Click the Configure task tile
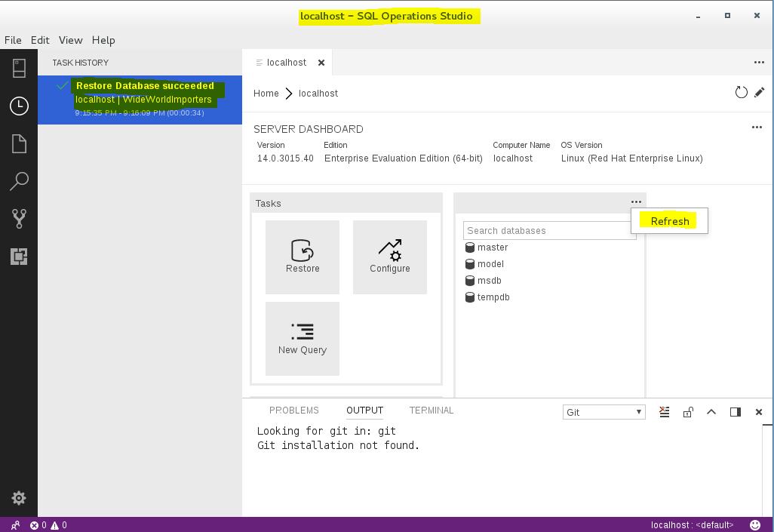The height and width of the screenshot is (532, 774). tap(390, 257)
